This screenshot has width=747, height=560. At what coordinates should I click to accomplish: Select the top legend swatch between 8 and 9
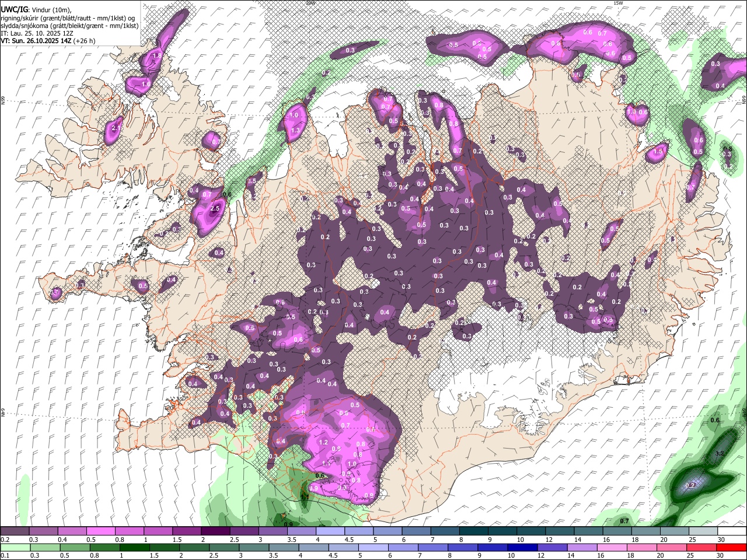473,531
